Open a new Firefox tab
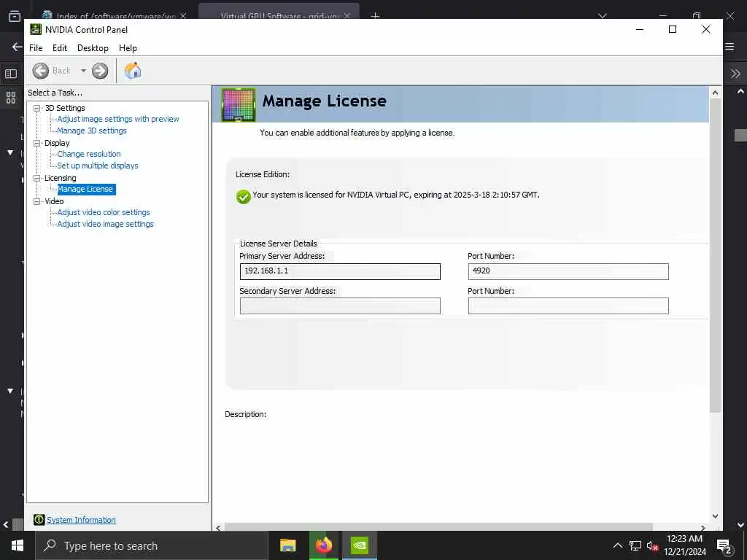The width and height of the screenshot is (747, 560). coord(375,16)
